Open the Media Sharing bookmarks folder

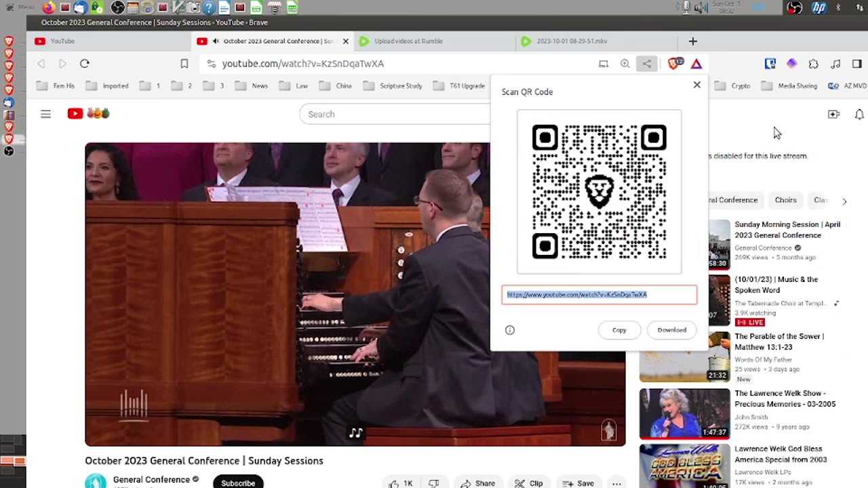point(789,86)
